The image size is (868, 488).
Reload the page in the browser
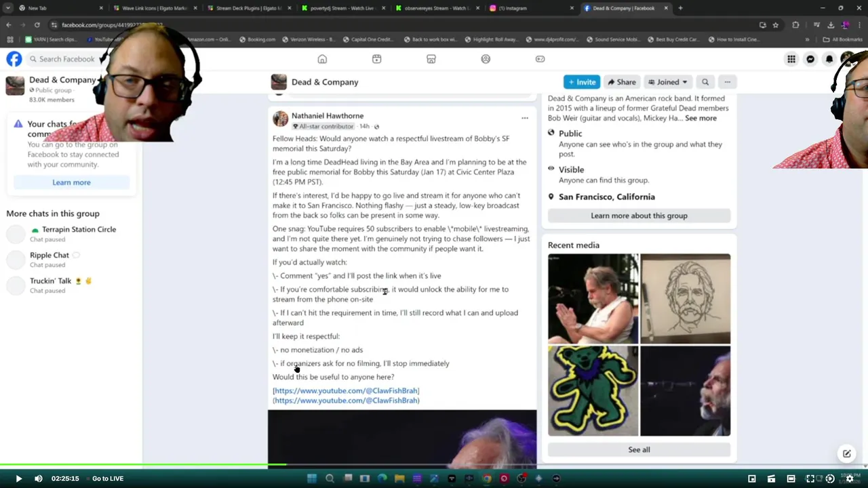pos(37,25)
